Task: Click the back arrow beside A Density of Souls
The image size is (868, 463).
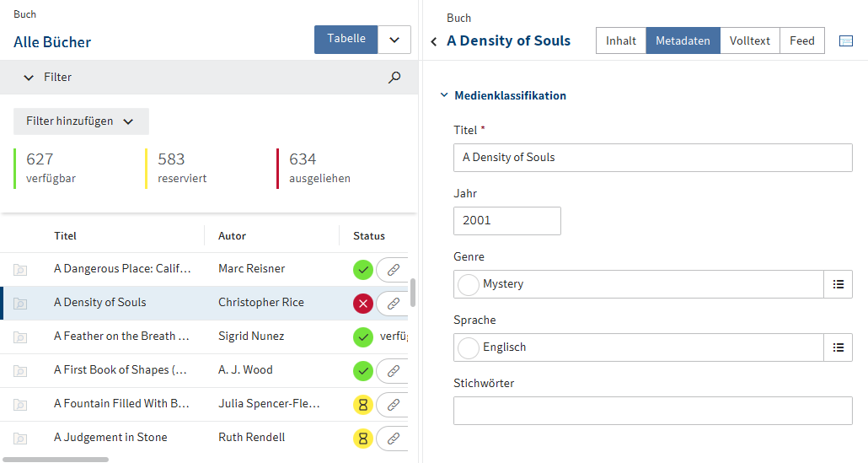Action: click(x=434, y=41)
